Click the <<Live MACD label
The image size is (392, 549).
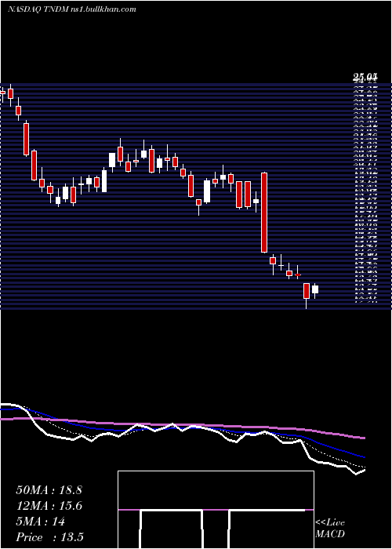tap(330, 529)
